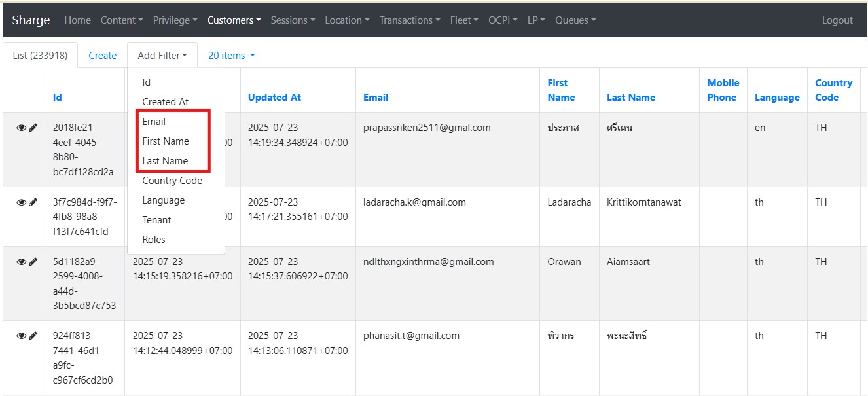Image resolution: width=868 pixels, height=396 pixels.
Task: View the phanasit.t@gmail.com record with eye icon
Action: click(21, 336)
